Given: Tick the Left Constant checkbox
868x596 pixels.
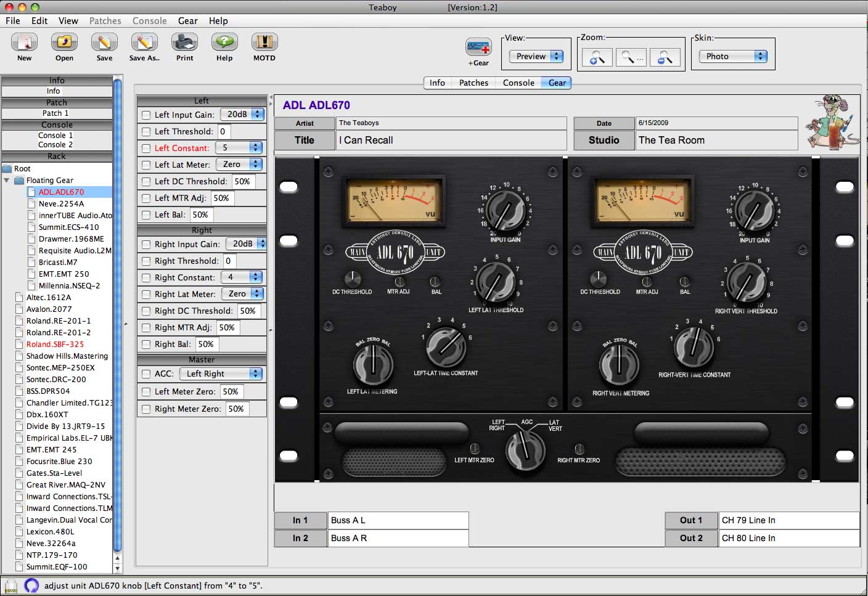Looking at the screenshot, I should pyautogui.click(x=146, y=148).
